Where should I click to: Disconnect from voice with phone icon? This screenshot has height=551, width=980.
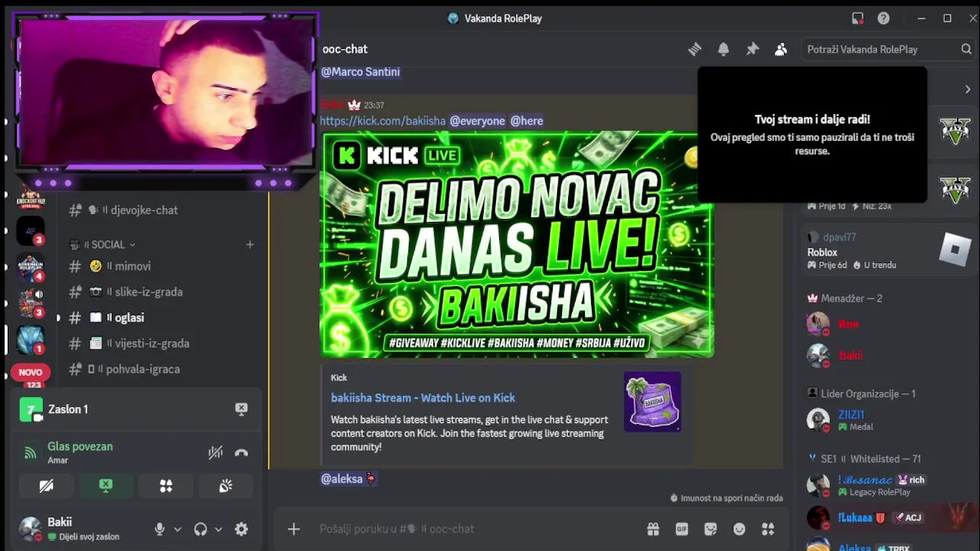[x=241, y=453]
